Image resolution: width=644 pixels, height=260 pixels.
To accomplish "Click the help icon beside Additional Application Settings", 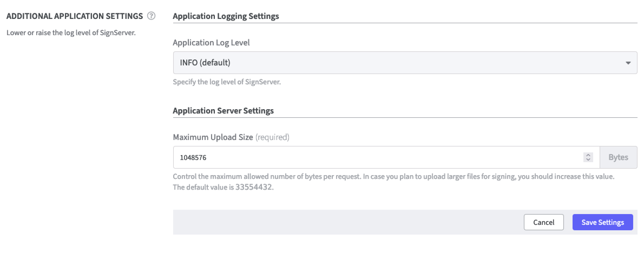I will click(x=151, y=16).
